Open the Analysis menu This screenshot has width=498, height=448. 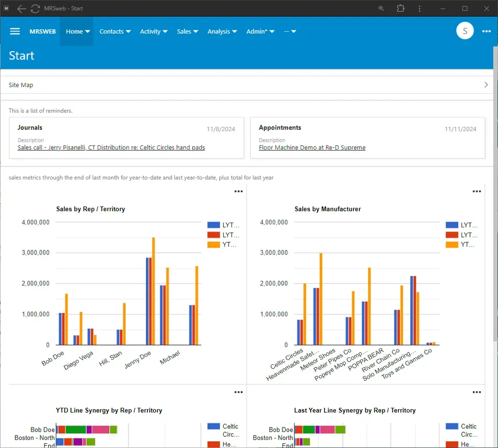222,31
